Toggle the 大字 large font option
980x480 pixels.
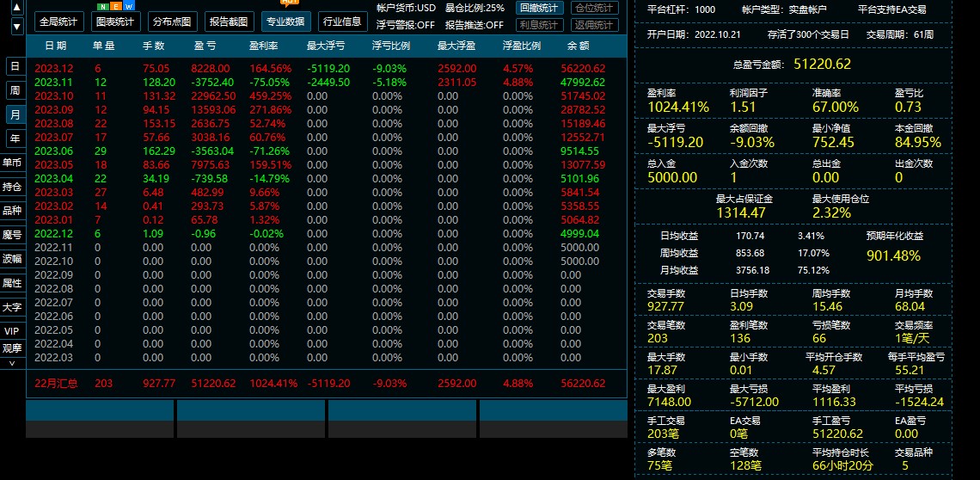pos(13,307)
